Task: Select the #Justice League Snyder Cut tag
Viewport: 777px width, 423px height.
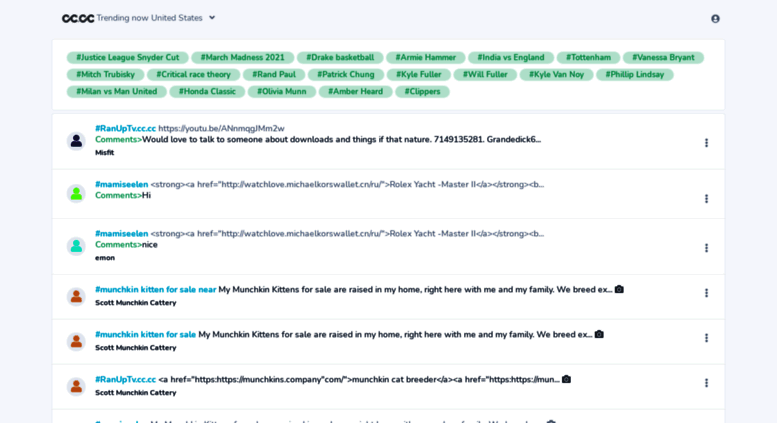Action: [x=127, y=57]
